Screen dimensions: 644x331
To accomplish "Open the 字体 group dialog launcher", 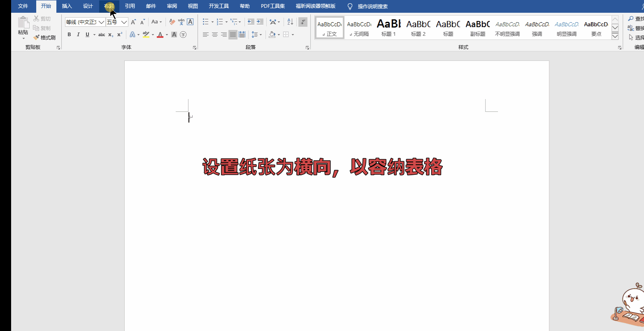I will click(195, 48).
